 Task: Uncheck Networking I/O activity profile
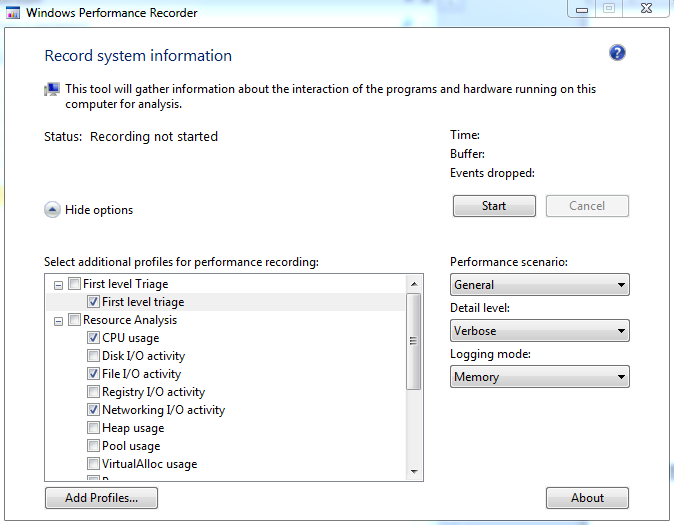[93, 410]
